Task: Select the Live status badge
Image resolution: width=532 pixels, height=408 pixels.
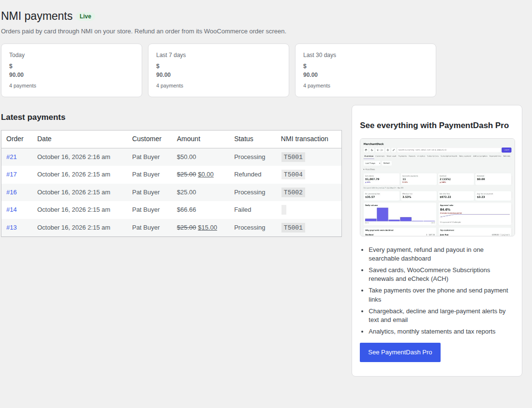Action: pyautogui.click(x=85, y=16)
